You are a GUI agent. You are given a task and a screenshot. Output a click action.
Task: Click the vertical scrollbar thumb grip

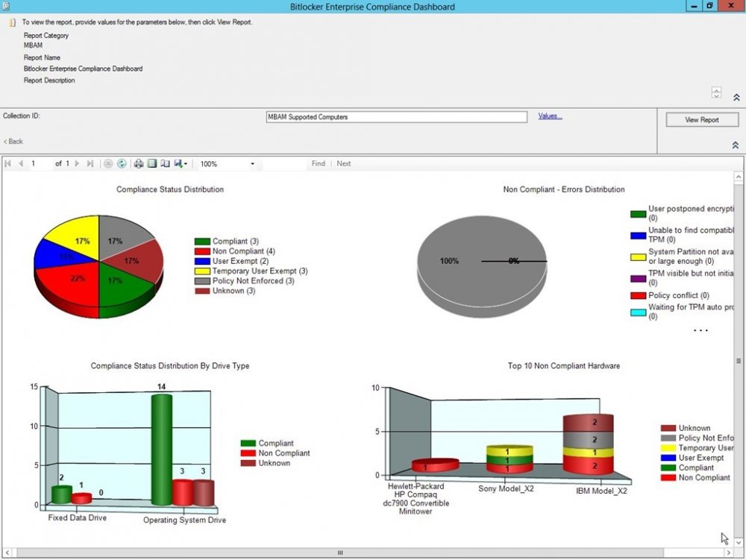(739, 362)
